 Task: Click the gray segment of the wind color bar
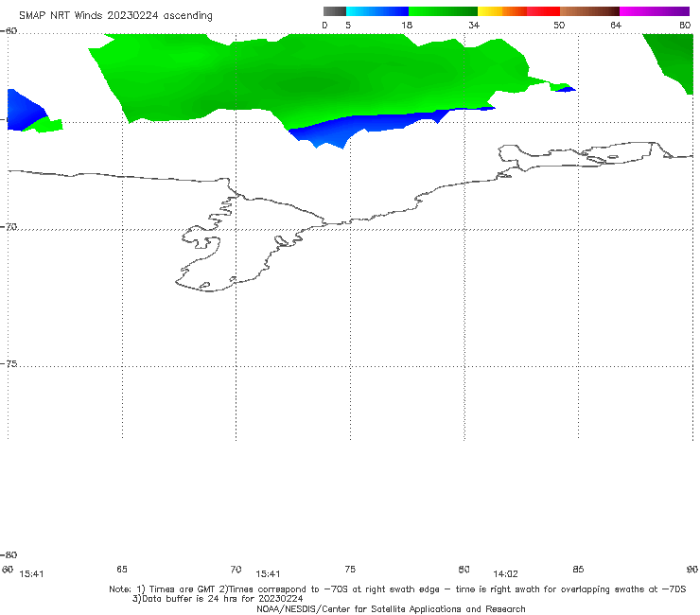click(335, 11)
